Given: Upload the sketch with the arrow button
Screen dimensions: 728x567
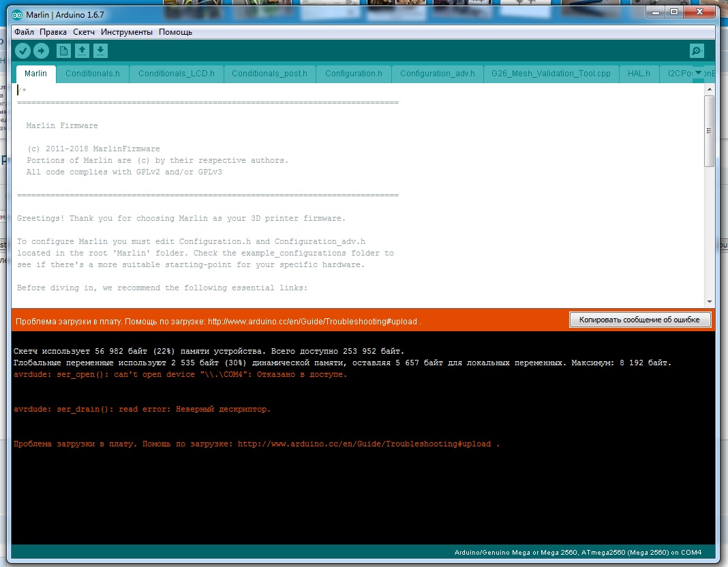Looking at the screenshot, I should coord(42,50).
